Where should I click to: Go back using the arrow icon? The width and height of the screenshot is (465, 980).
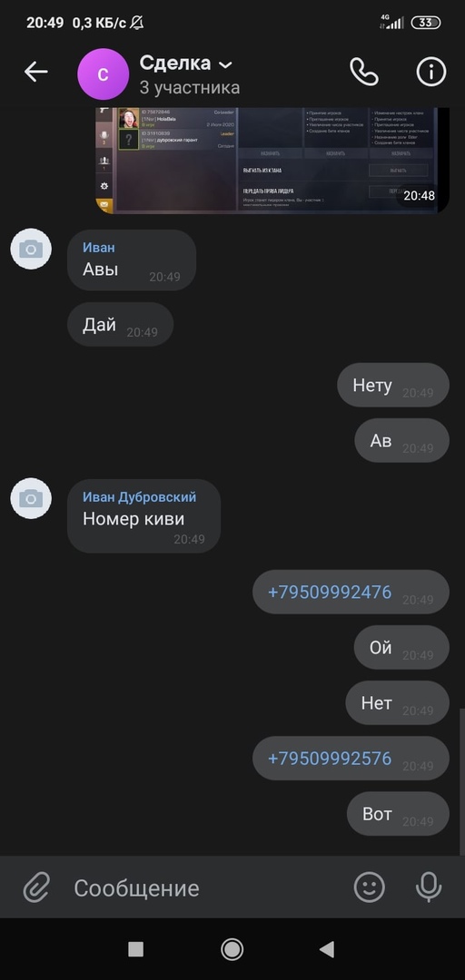(35, 72)
